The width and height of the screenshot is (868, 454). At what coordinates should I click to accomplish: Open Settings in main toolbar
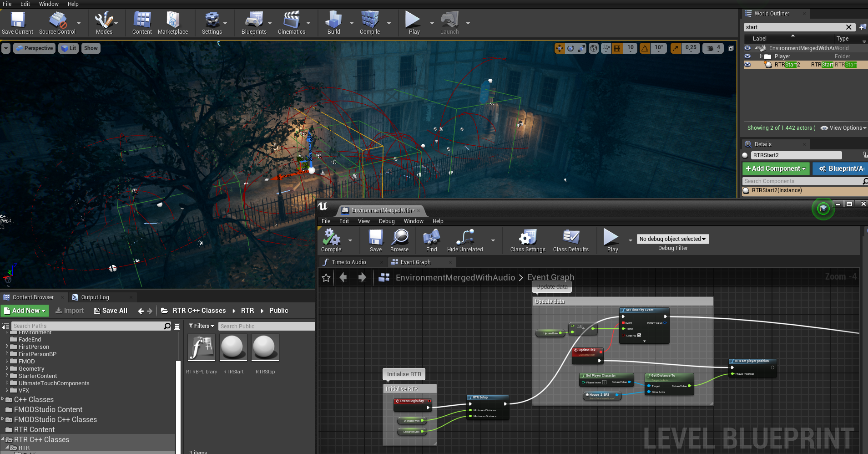[212, 23]
